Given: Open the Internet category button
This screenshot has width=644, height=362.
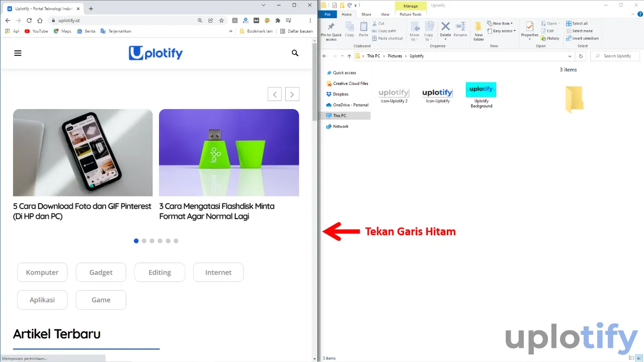Looking at the screenshot, I should pyautogui.click(x=218, y=272).
